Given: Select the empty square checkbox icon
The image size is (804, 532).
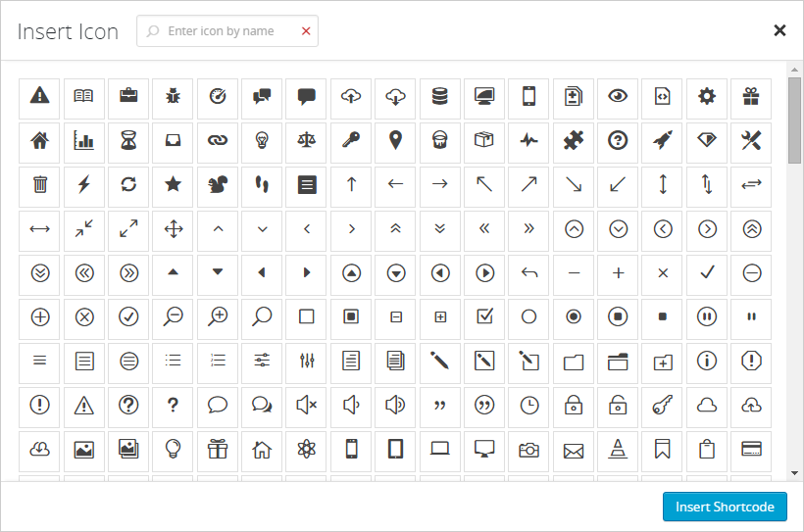Looking at the screenshot, I should (307, 316).
